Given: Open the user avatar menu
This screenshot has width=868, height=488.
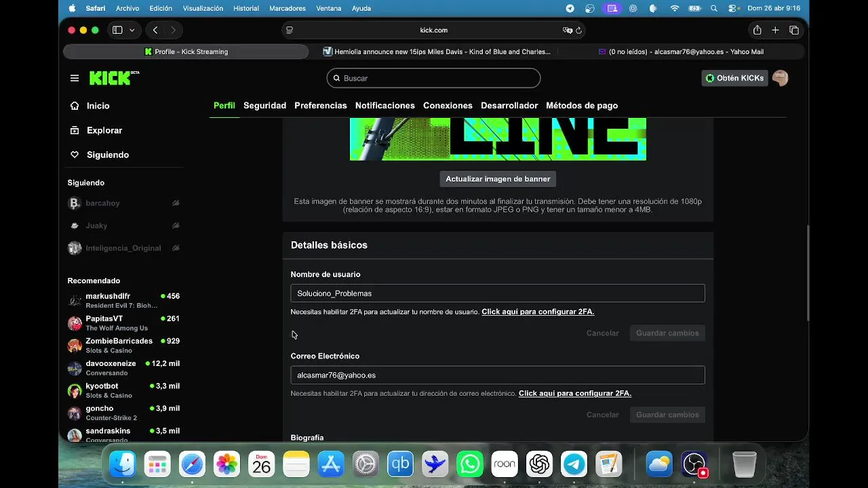Looking at the screenshot, I should pyautogui.click(x=780, y=78).
